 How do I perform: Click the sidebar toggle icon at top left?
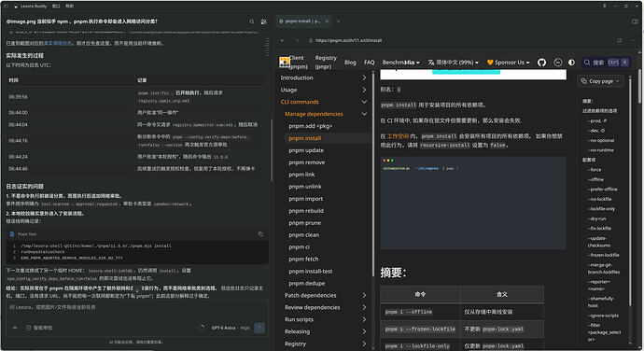point(7,7)
